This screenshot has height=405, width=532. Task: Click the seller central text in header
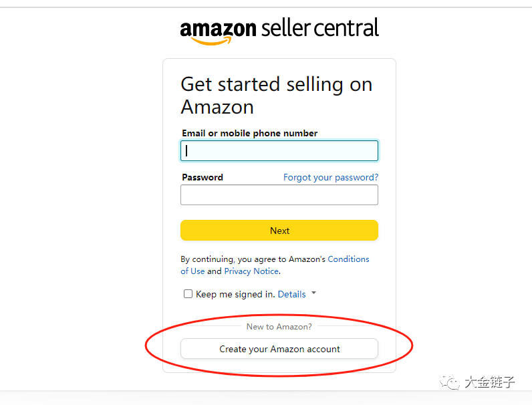point(320,28)
